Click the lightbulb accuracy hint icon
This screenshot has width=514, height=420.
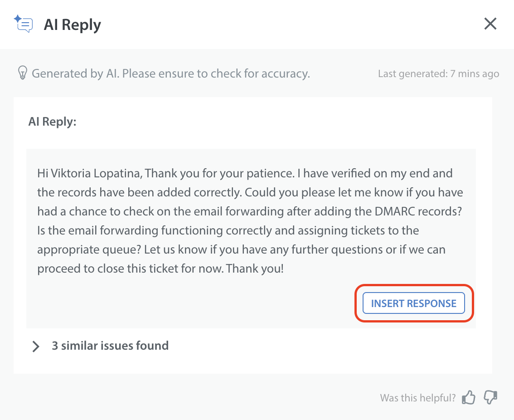click(x=22, y=73)
